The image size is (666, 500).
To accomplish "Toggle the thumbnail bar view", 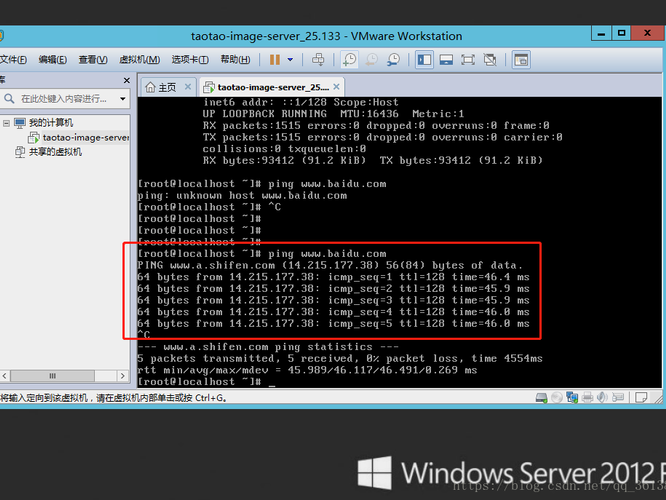I will 446,60.
